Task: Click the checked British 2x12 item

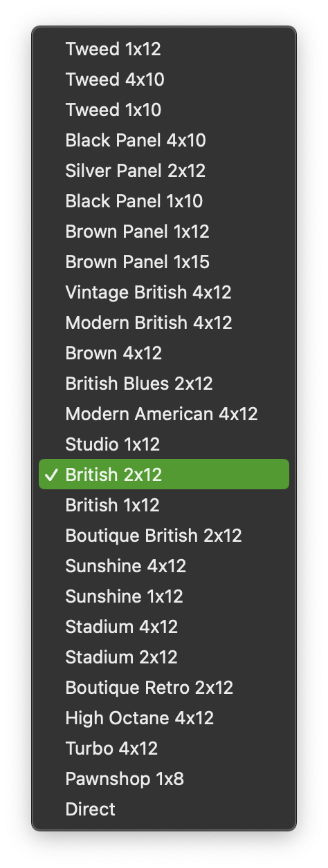Action: tap(164, 475)
